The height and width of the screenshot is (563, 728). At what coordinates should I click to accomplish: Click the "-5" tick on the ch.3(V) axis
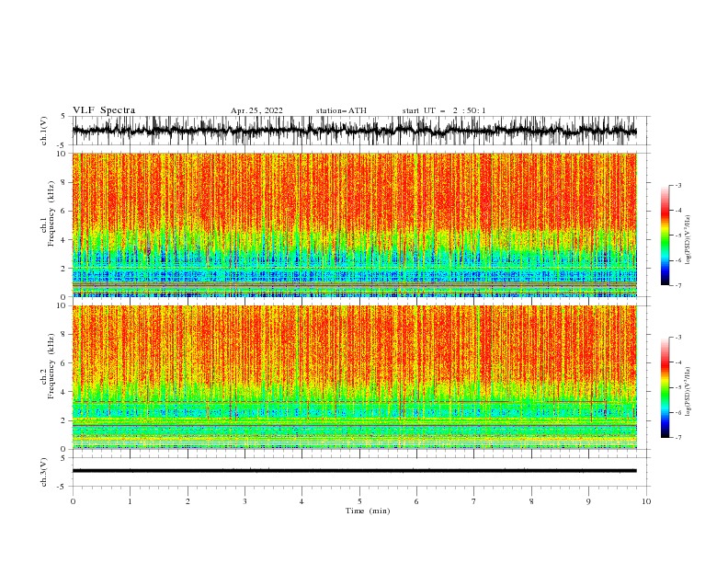[x=63, y=487]
